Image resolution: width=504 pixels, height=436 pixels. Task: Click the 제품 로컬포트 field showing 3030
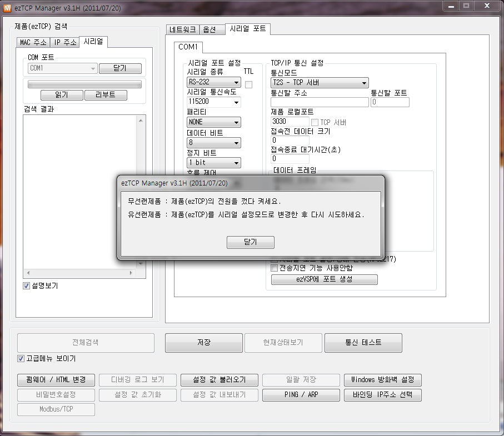tap(290, 122)
